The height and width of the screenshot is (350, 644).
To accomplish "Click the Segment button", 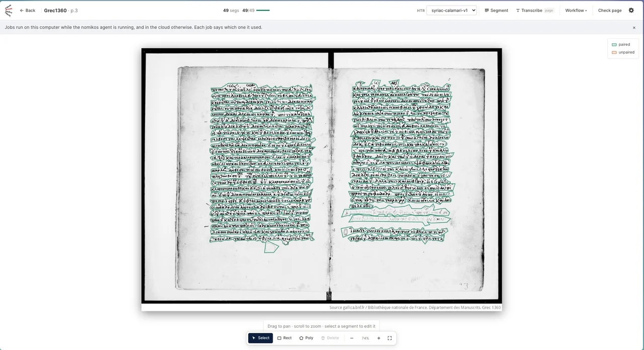I will tap(496, 11).
